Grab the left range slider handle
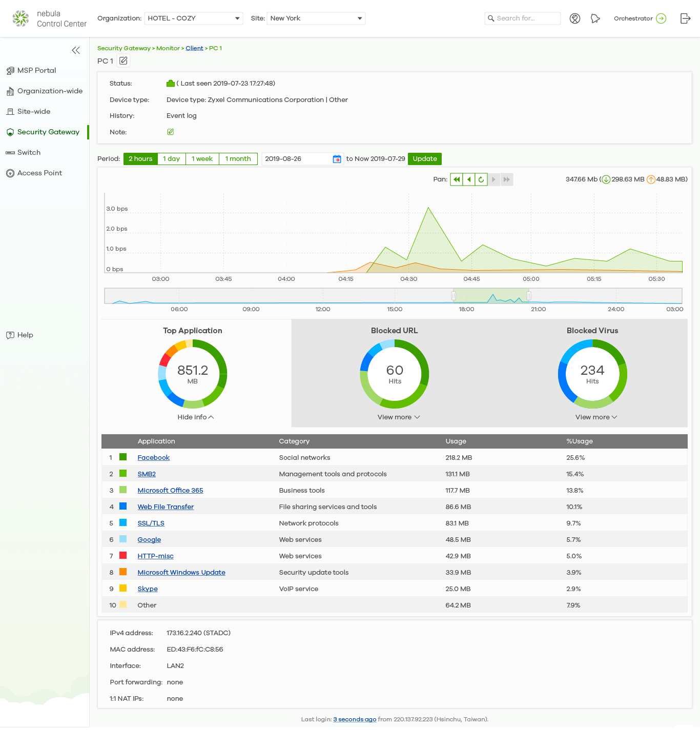Viewport: 700px width, 749px height. (454, 296)
